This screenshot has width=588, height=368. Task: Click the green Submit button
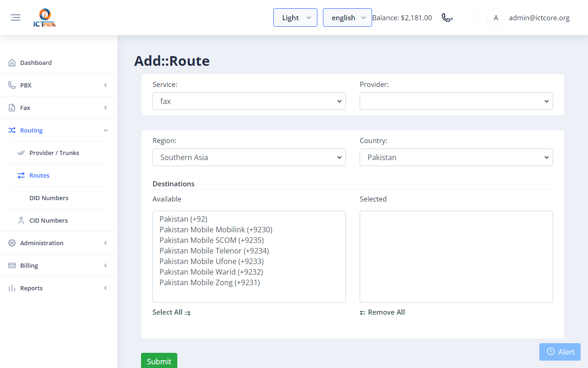[159, 361]
